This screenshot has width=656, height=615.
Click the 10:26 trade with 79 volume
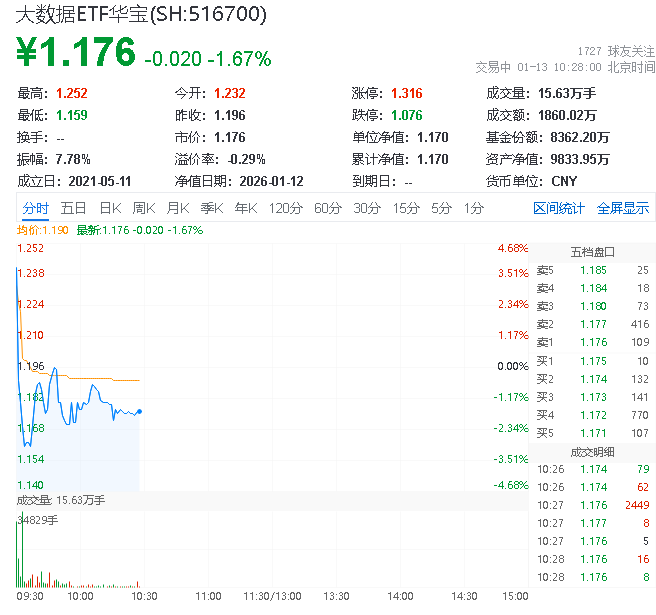pyautogui.click(x=592, y=469)
